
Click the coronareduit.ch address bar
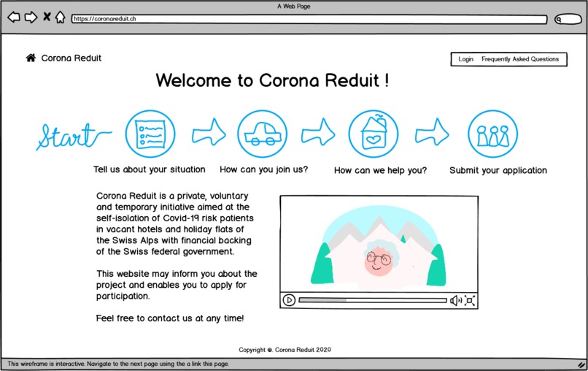(x=309, y=19)
